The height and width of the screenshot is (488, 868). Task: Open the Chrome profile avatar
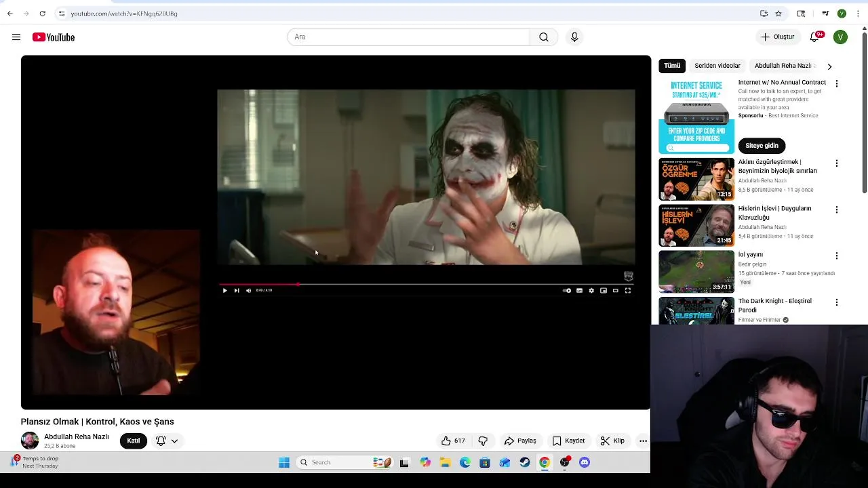[842, 14]
